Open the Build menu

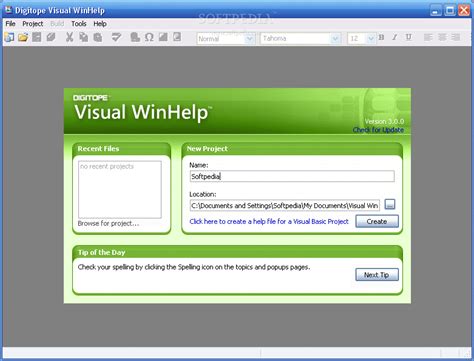click(57, 24)
